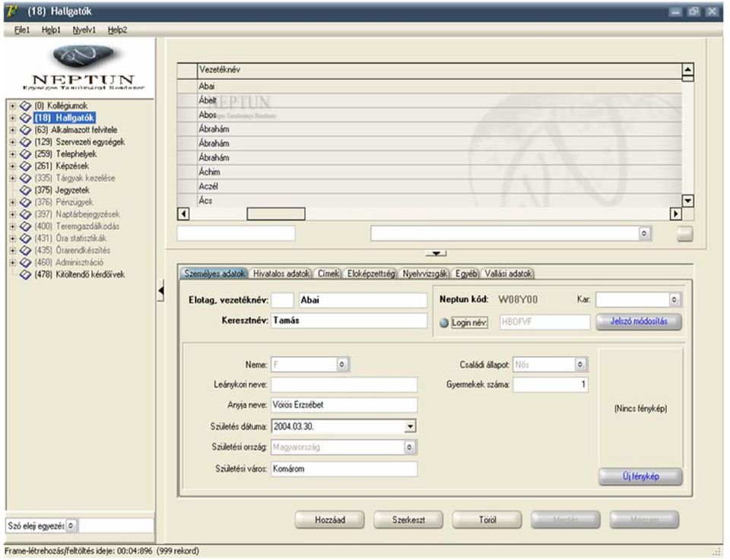Expand the Alkalmazott felvitele node
Viewport: 730px width, 560px height.
(13, 130)
